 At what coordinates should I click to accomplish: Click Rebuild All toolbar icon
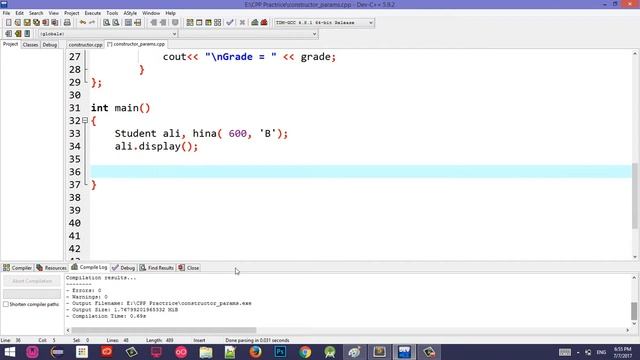(x=218, y=23)
